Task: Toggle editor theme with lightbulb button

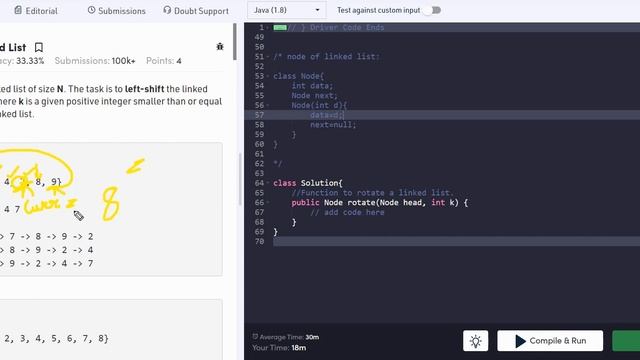Action: tap(476, 341)
